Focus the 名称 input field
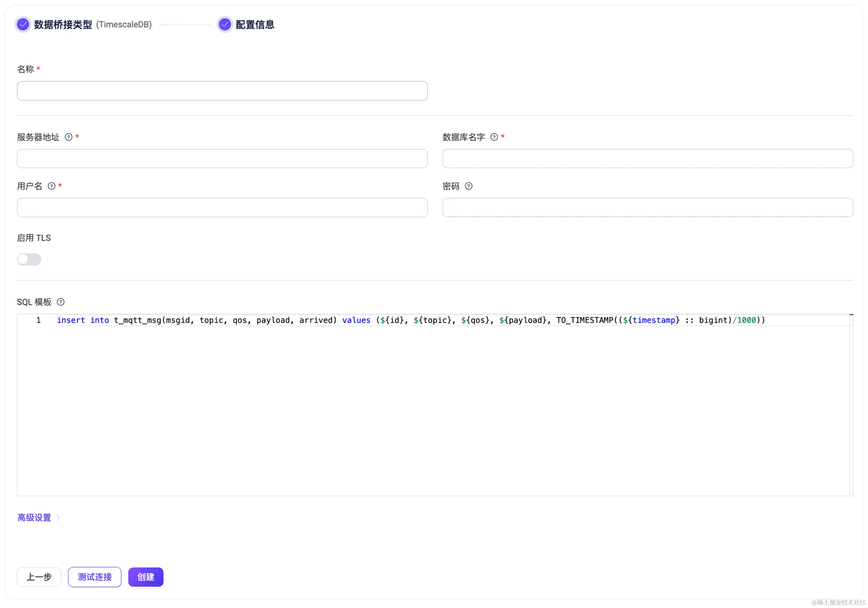The width and height of the screenshot is (868, 608). [222, 91]
